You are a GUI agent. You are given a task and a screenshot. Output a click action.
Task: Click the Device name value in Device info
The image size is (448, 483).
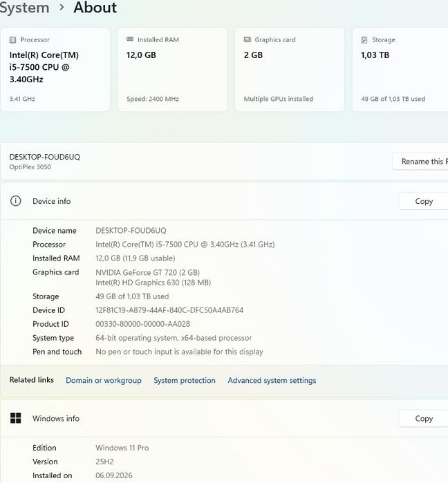point(131,230)
